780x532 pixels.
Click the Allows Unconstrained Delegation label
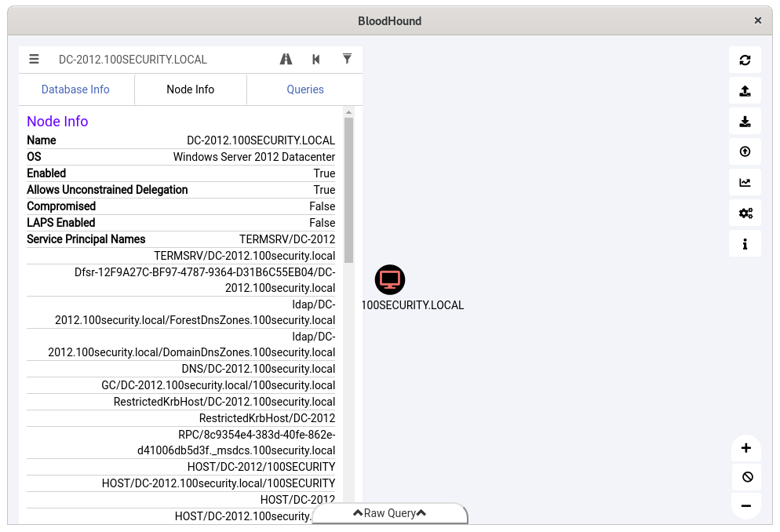click(x=108, y=189)
